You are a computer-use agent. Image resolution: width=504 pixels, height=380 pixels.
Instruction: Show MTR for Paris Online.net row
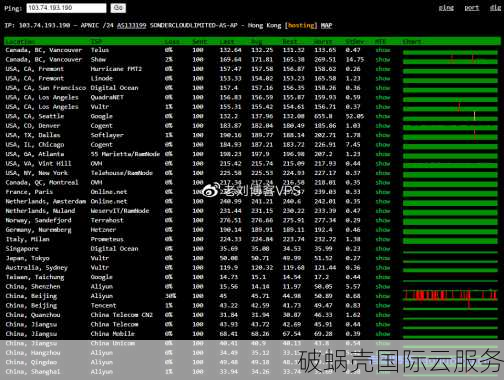[x=383, y=192]
